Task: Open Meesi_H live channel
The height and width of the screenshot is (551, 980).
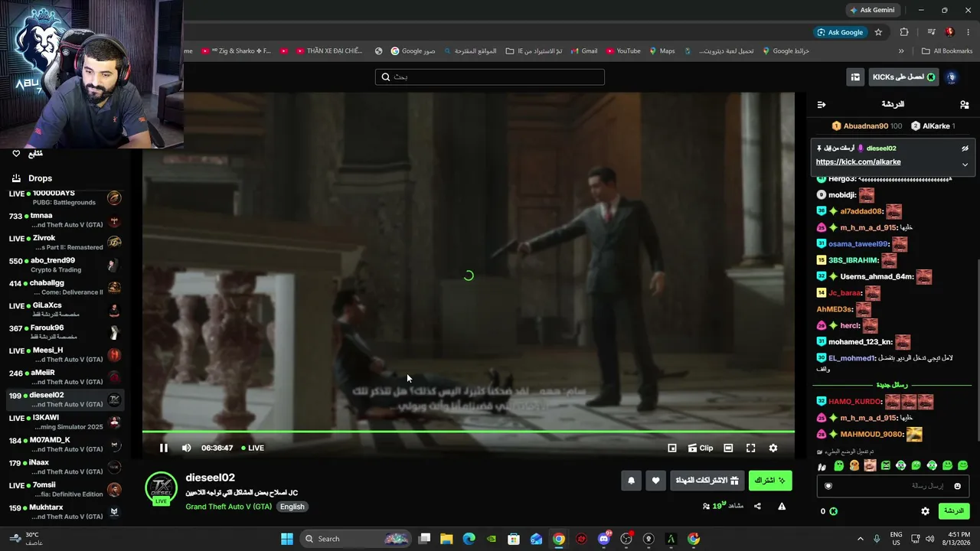Action: click(64, 355)
